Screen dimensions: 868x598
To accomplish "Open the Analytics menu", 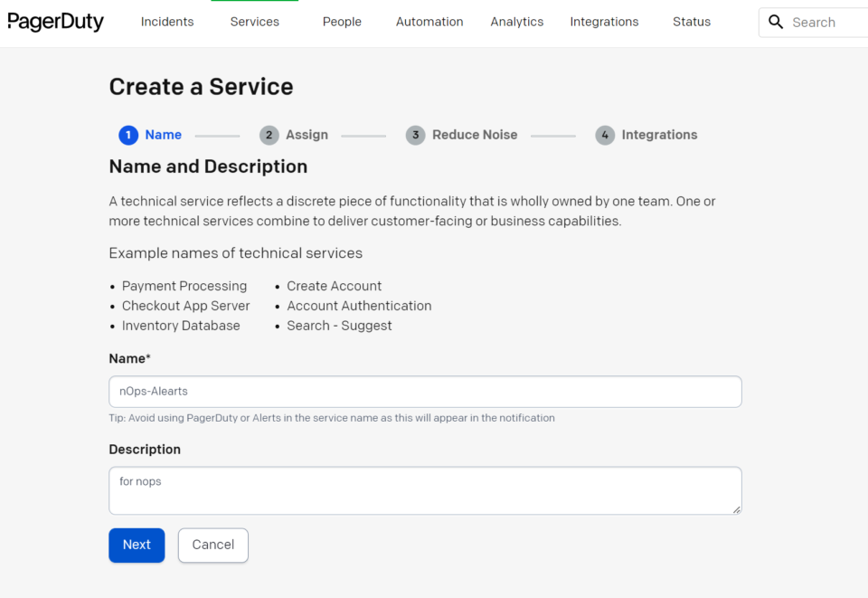I will [516, 22].
